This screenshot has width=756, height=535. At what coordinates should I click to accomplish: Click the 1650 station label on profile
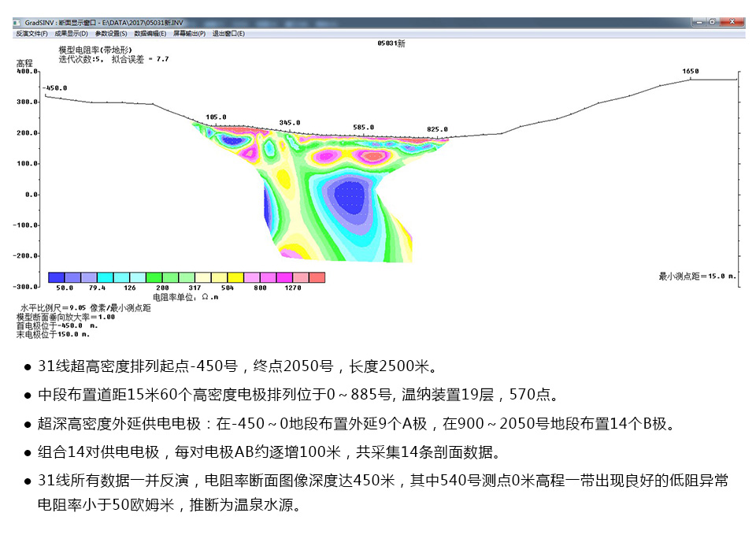coord(690,72)
